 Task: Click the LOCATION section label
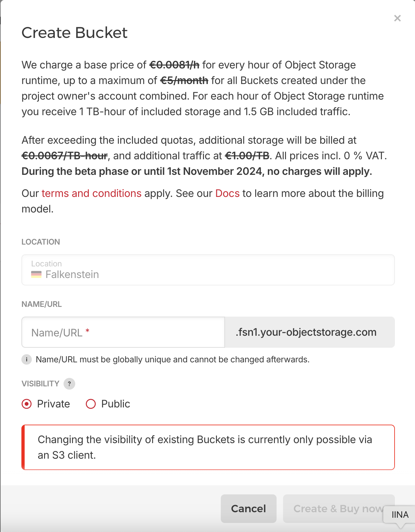(x=41, y=242)
